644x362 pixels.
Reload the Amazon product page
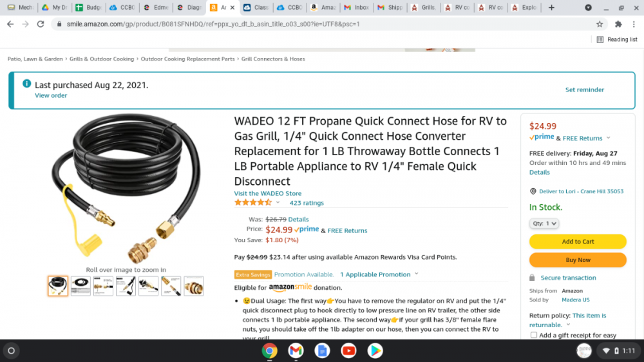[40, 24]
